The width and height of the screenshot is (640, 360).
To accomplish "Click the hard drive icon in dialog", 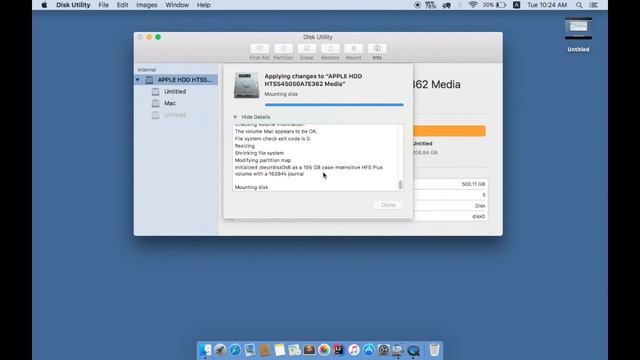I will coord(246,85).
